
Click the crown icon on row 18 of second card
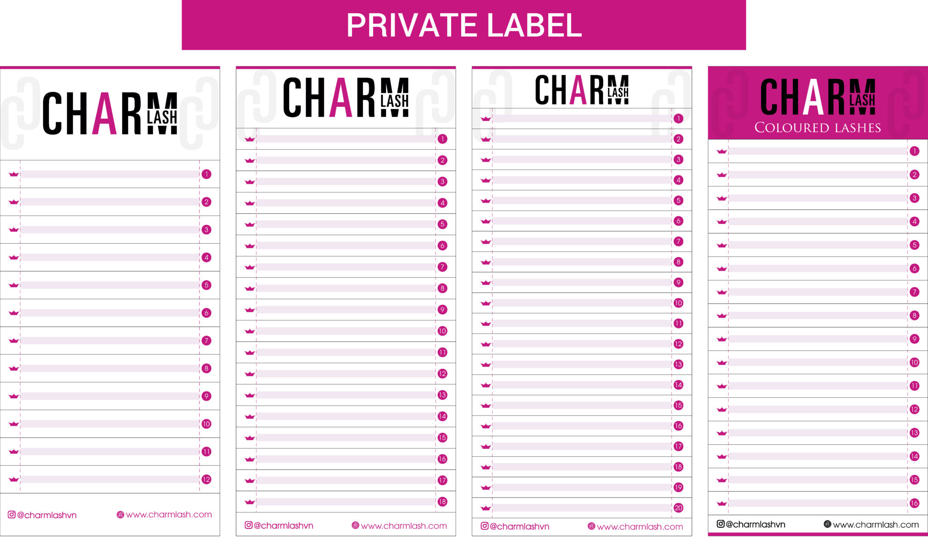coord(250,502)
